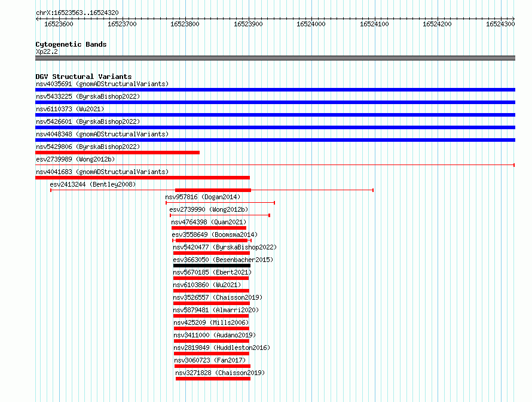Select nsv5420477 (ByrskaBishop2022) label
The image size is (532, 402).
(225, 247)
